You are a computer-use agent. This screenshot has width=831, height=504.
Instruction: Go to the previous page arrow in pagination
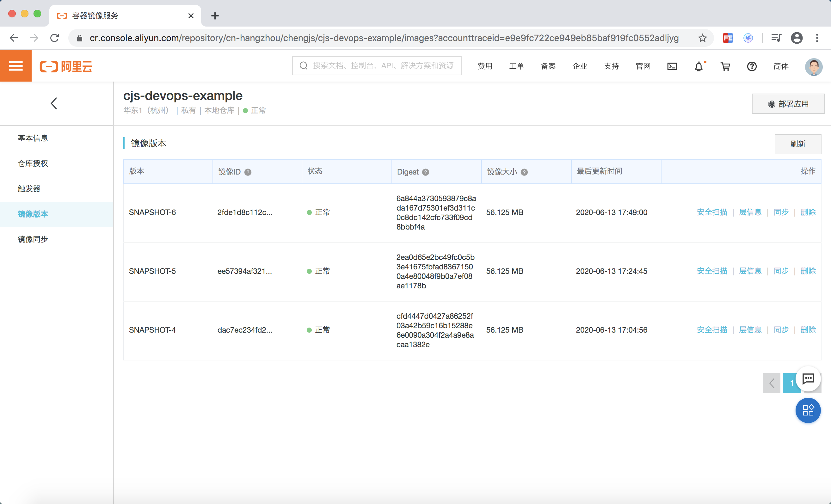[x=771, y=383]
